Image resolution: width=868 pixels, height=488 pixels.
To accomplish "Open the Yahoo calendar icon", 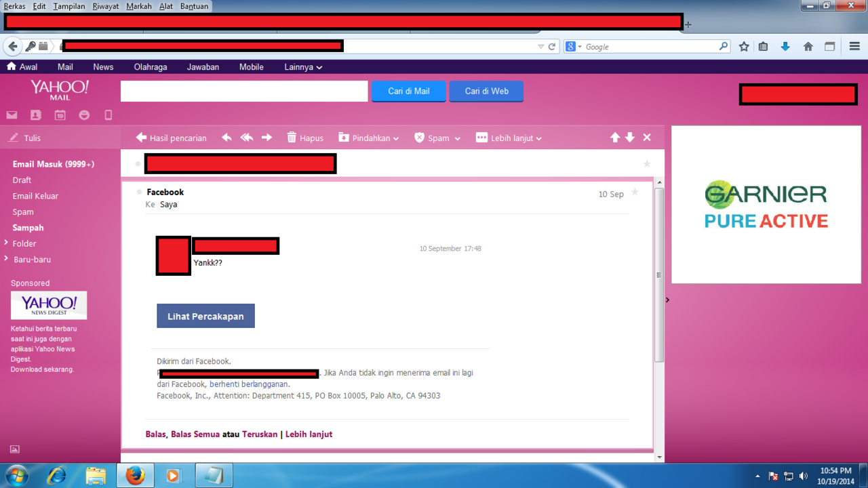I will 60,115.
